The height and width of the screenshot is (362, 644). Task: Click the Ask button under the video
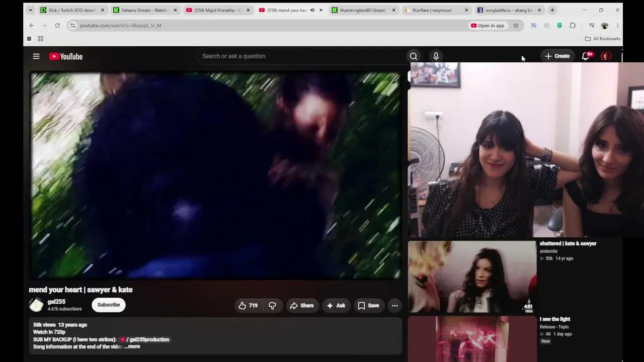(336, 305)
